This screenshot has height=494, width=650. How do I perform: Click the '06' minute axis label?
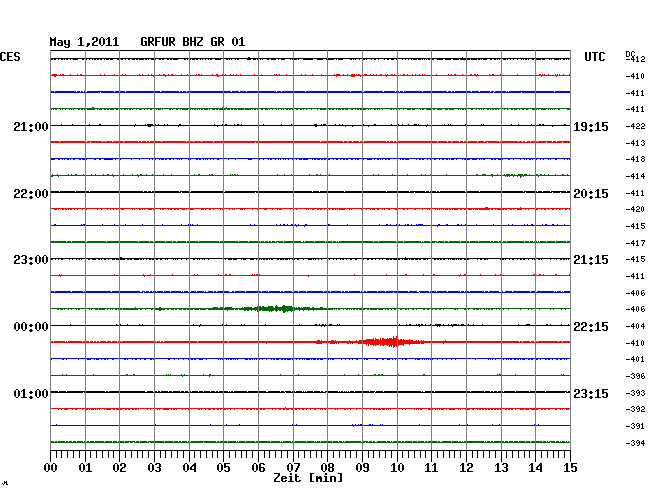[x=258, y=468]
